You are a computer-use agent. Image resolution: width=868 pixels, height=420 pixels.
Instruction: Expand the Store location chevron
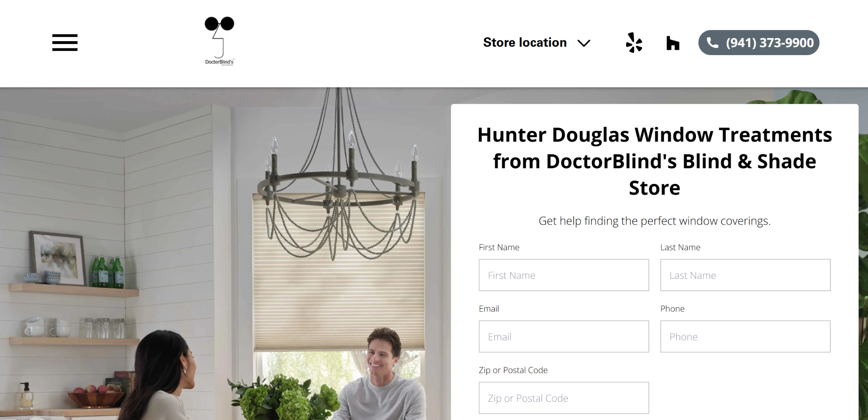(x=584, y=43)
